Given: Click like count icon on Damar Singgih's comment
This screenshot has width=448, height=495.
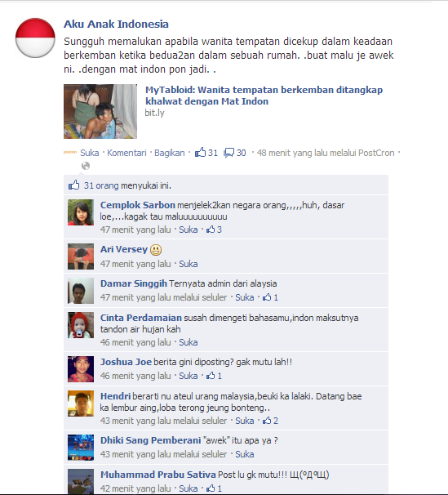Looking at the screenshot, I should pyautogui.click(x=267, y=297).
